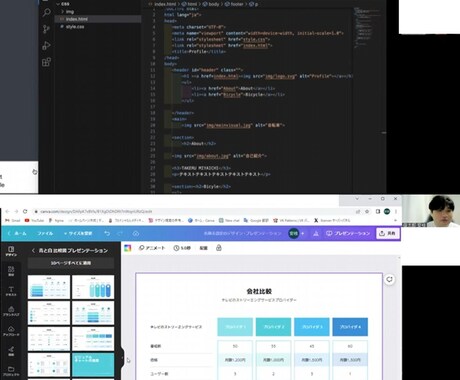Click the VS Code minimap preview

368,28
